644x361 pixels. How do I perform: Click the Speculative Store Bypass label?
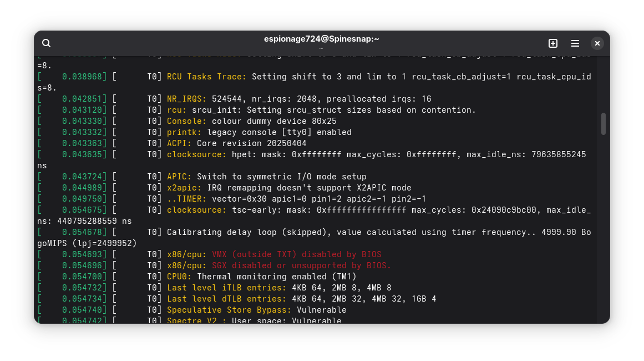click(229, 310)
